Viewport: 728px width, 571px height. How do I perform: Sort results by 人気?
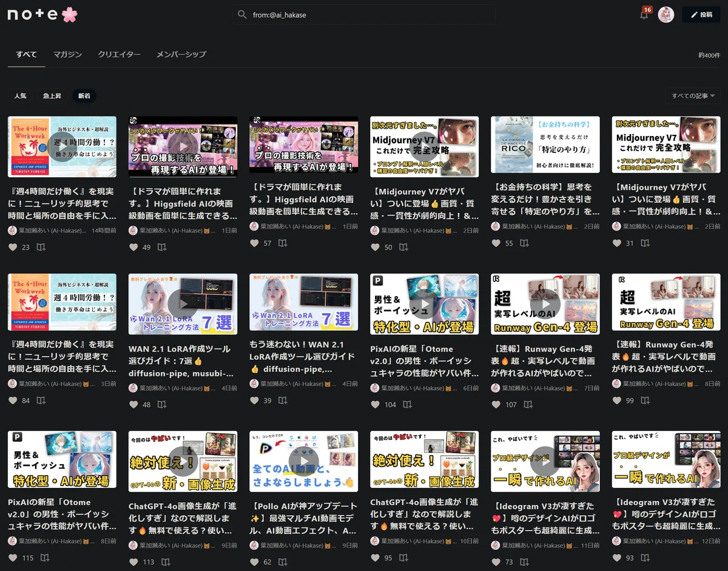(20, 96)
